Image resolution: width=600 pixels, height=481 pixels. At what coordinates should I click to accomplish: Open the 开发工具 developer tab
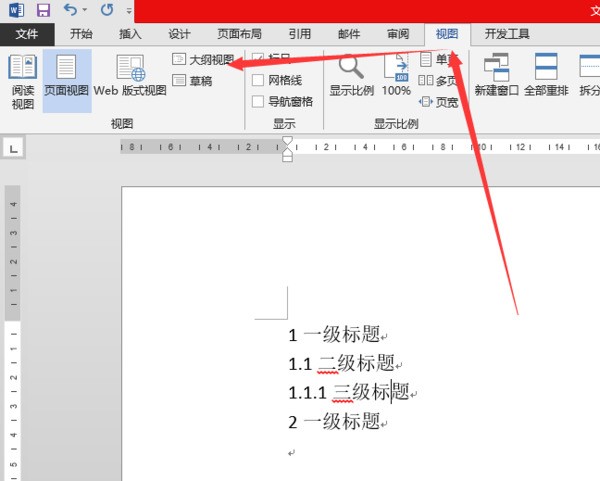tap(507, 34)
